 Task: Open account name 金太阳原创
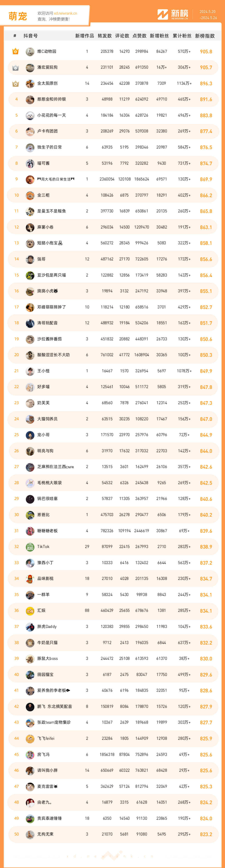coord(47,84)
